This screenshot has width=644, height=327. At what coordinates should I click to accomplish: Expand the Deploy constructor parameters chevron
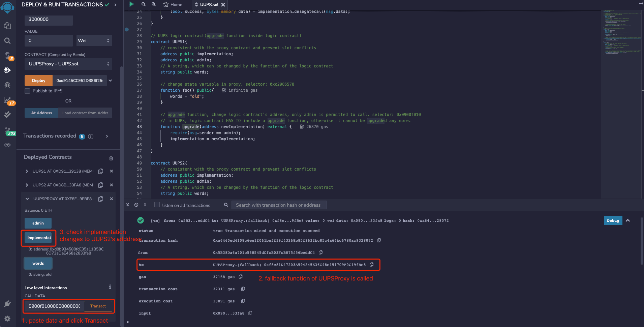tap(110, 81)
